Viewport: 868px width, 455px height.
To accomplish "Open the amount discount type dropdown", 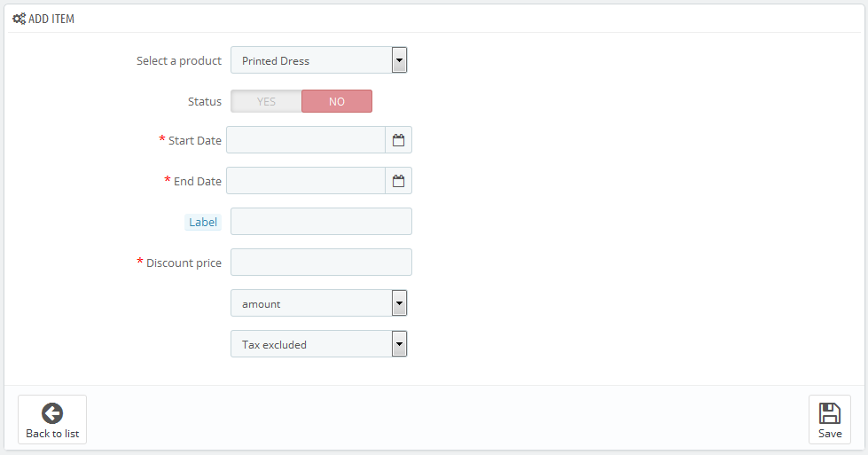I will coord(319,303).
